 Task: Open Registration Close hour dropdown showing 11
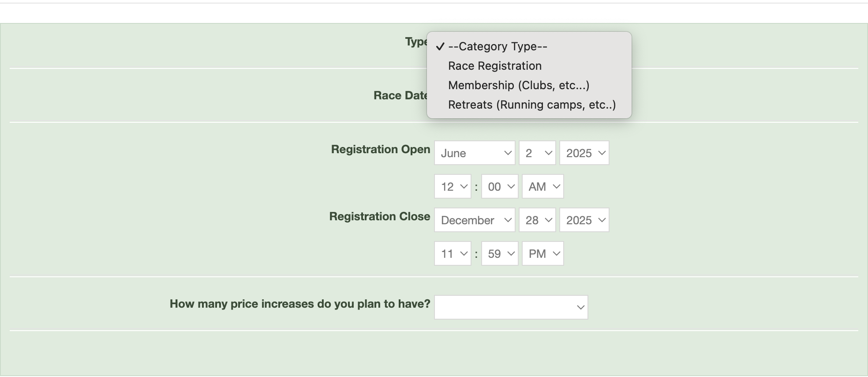click(453, 253)
